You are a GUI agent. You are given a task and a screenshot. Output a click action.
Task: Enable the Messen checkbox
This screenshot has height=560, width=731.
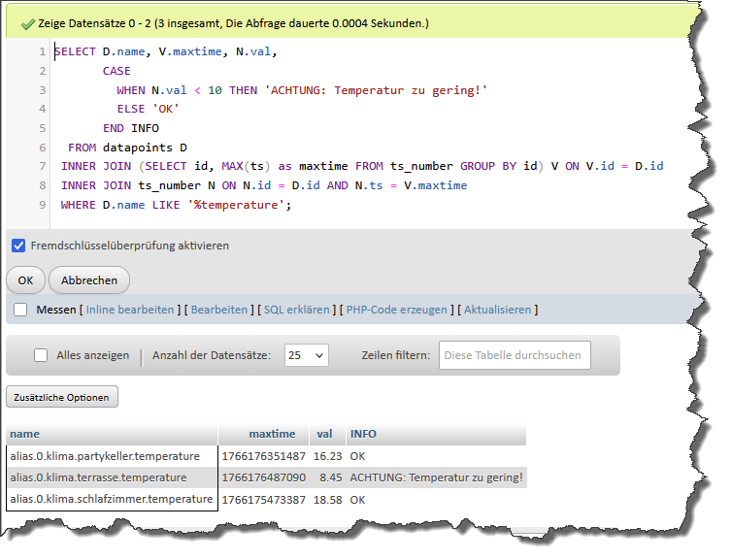point(20,310)
